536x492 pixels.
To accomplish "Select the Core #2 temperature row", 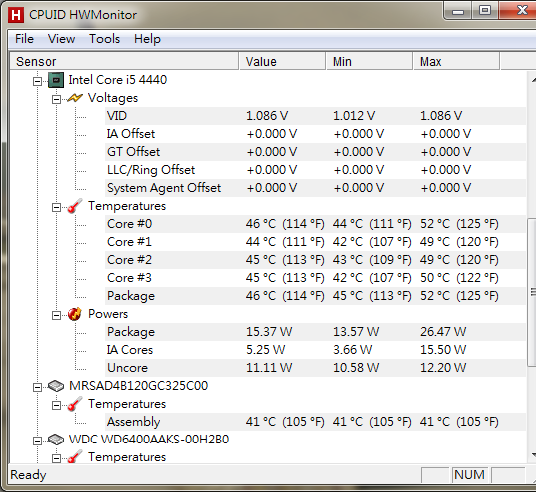I will pyautogui.click(x=315, y=260).
